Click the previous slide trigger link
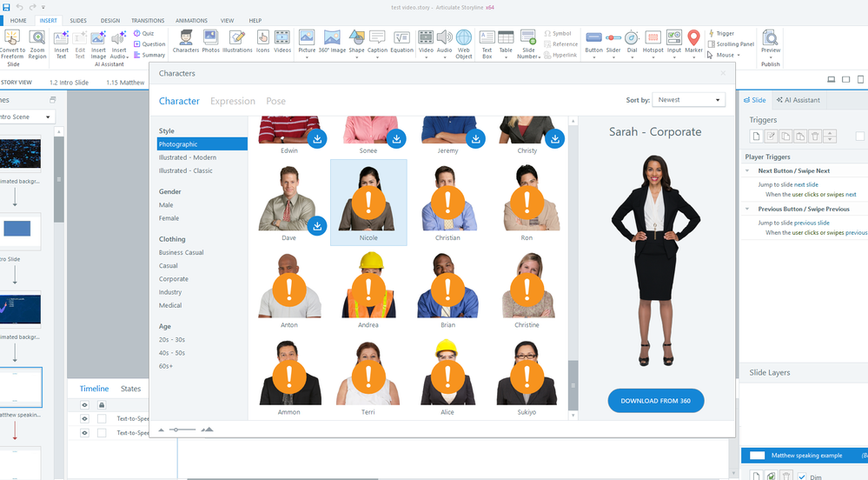868x480 pixels. (x=812, y=223)
